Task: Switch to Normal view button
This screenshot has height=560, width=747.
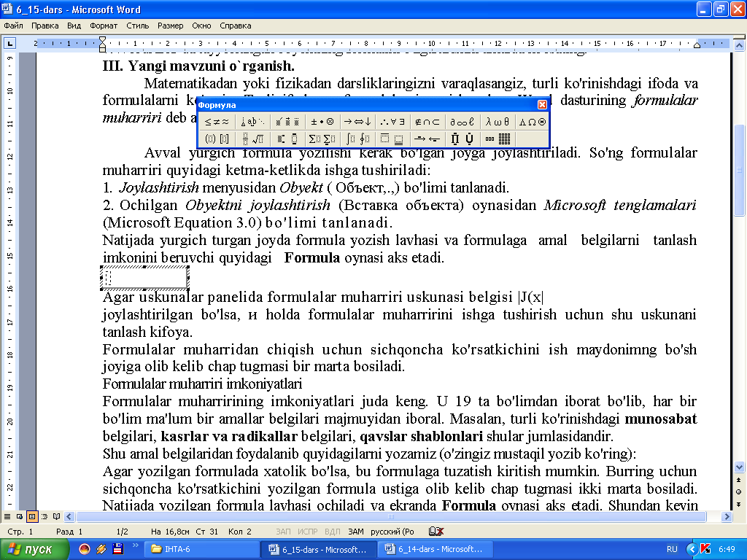Action: coord(7,516)
